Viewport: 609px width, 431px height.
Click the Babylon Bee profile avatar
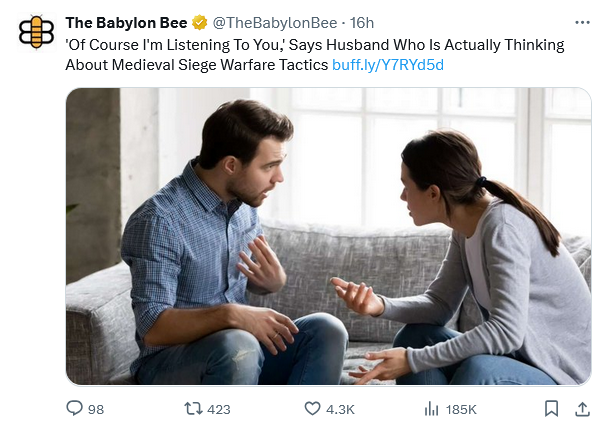(x=37, y=30)
